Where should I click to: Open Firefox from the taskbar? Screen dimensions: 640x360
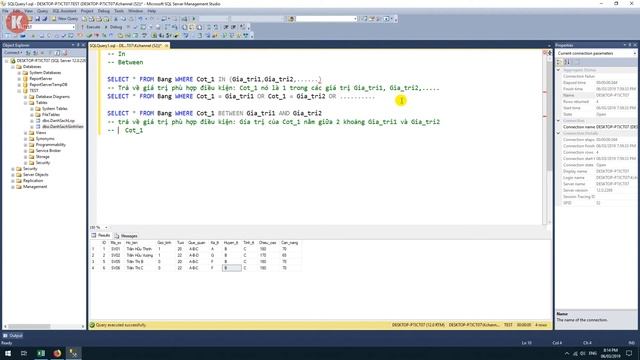pos(57,353)
